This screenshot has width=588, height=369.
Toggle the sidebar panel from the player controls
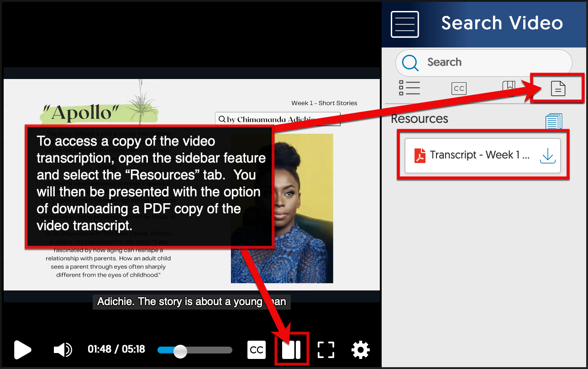[291, 349]
